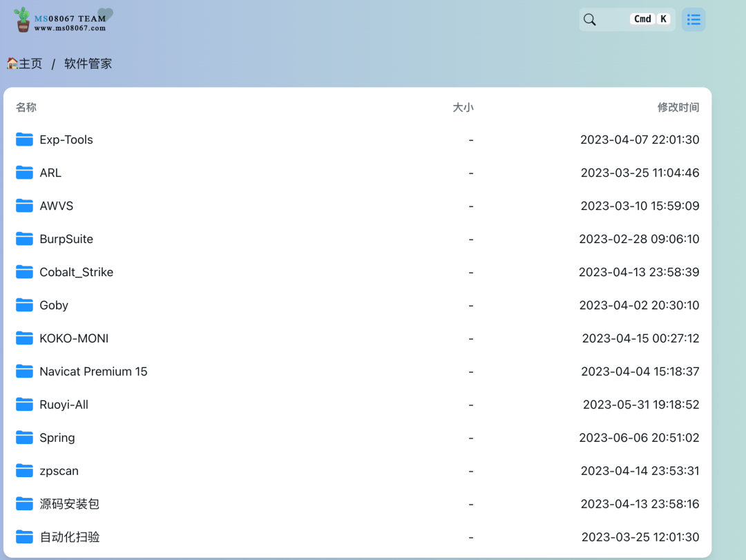Open the Exp-Tools folder name
This screenshot has width=746, height=560.
(66, 139)
